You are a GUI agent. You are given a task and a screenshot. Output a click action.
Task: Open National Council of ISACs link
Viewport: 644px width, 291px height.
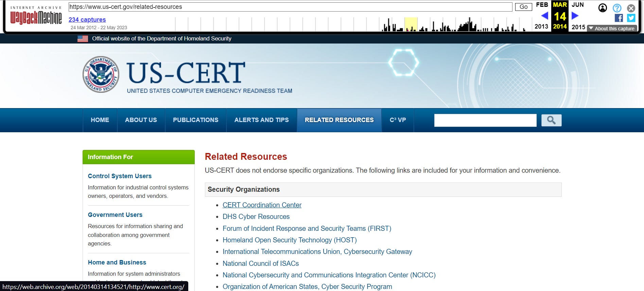coord(261,263)
